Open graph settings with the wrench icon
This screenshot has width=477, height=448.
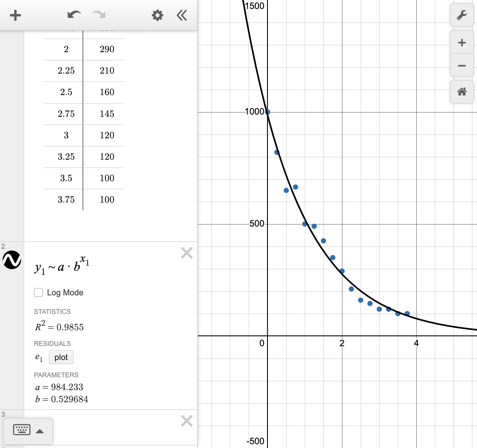[x=462, y=15]
